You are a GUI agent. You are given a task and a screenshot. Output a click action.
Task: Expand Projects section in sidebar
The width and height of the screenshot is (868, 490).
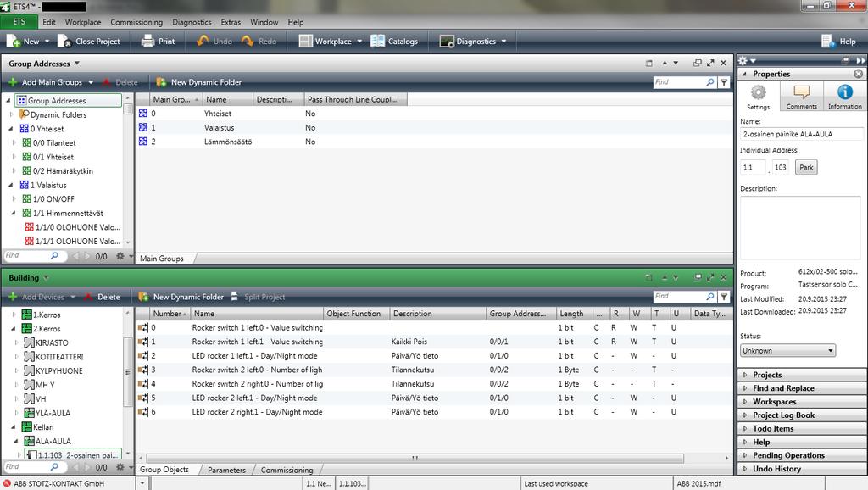pos(803,375)
